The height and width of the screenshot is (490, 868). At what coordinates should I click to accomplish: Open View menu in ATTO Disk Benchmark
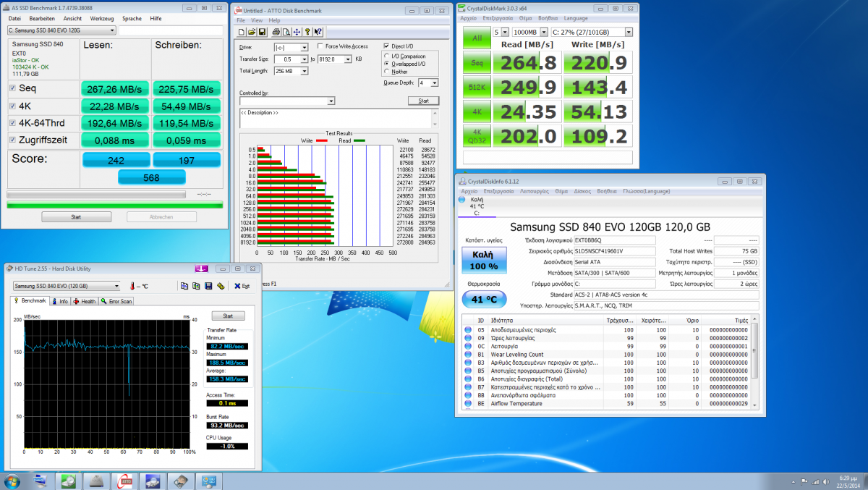tap(257, 20)
